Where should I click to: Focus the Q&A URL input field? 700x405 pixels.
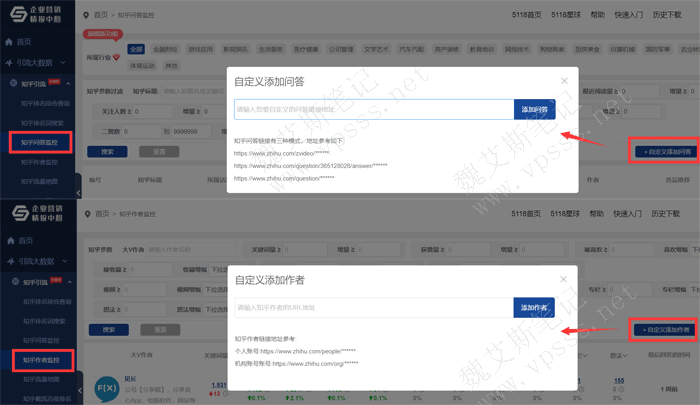(x=373, y=110)
